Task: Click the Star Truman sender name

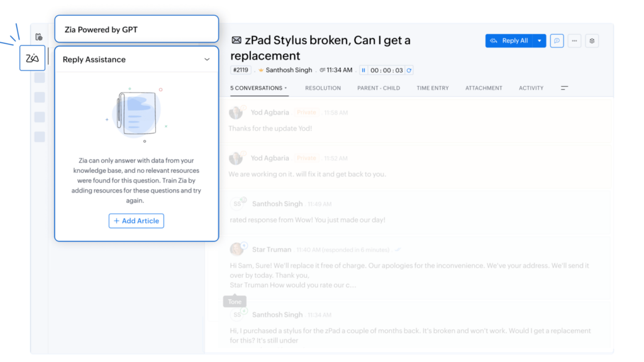Action: tap(272, 250)
